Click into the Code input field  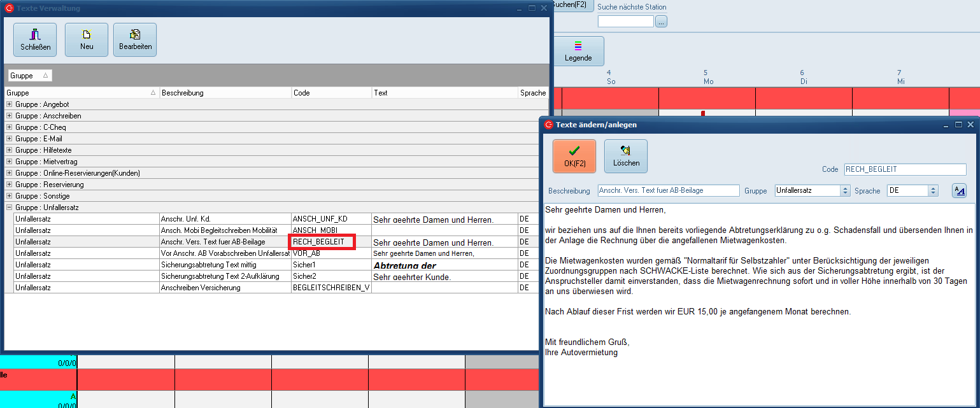tap(904, 170)
